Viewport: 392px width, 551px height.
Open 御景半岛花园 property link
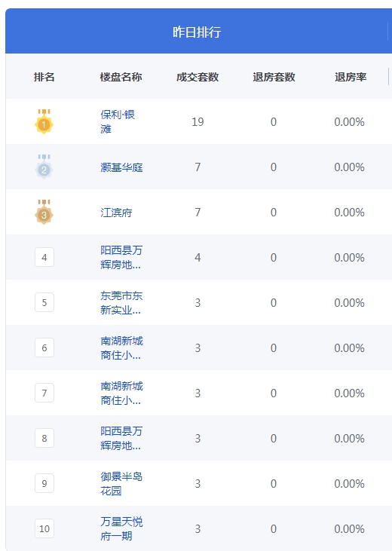[x=121, y=483]
